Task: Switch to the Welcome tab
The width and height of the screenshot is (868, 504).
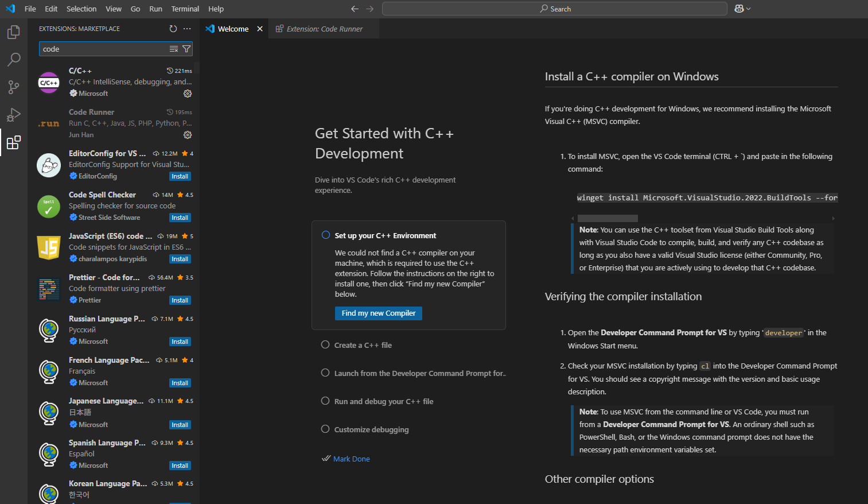Action: coord(233,29)
